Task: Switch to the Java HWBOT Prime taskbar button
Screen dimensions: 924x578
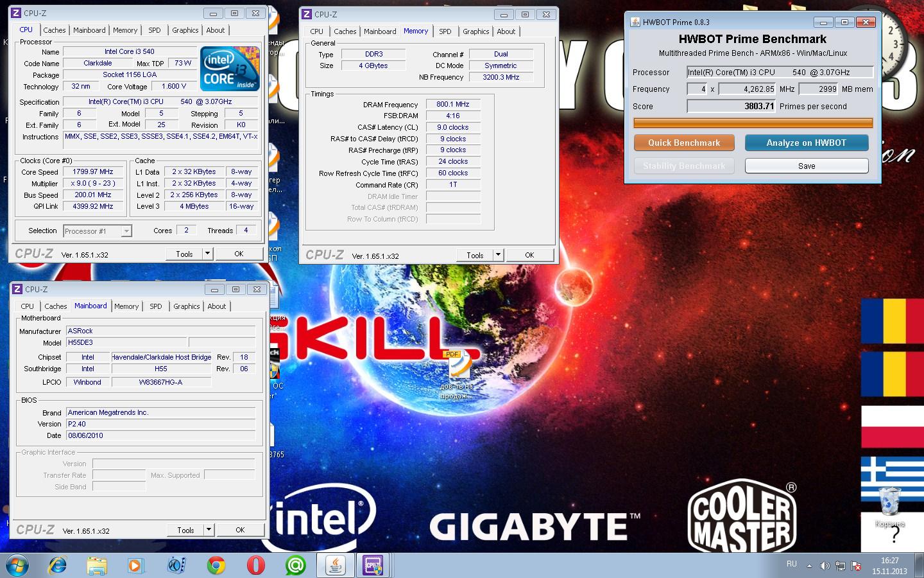Action: 335,565
